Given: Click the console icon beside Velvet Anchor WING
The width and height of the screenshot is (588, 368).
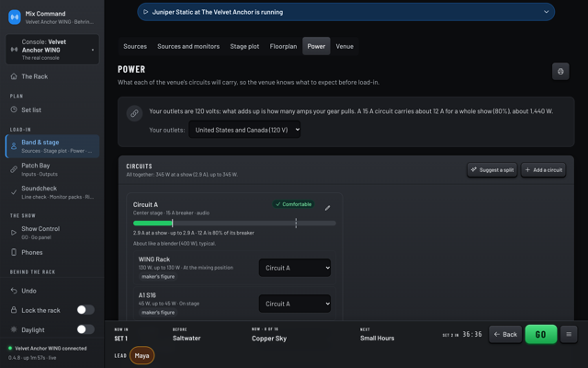Looking at the screenshot, I should coord(15,50).
